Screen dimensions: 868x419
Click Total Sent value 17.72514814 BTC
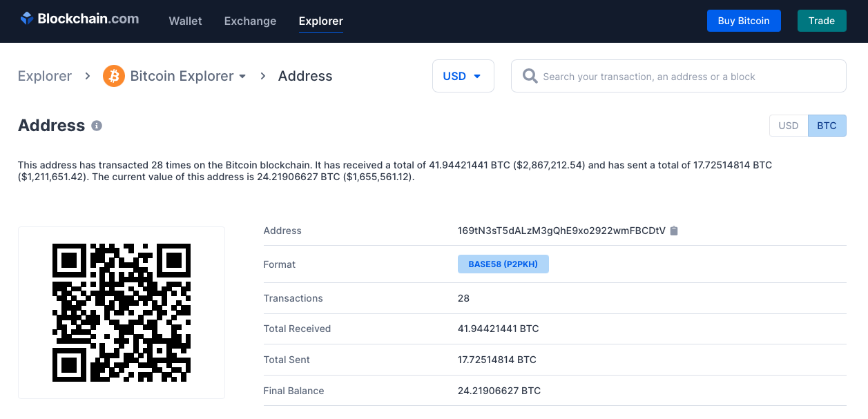click(x=497, y=360)
